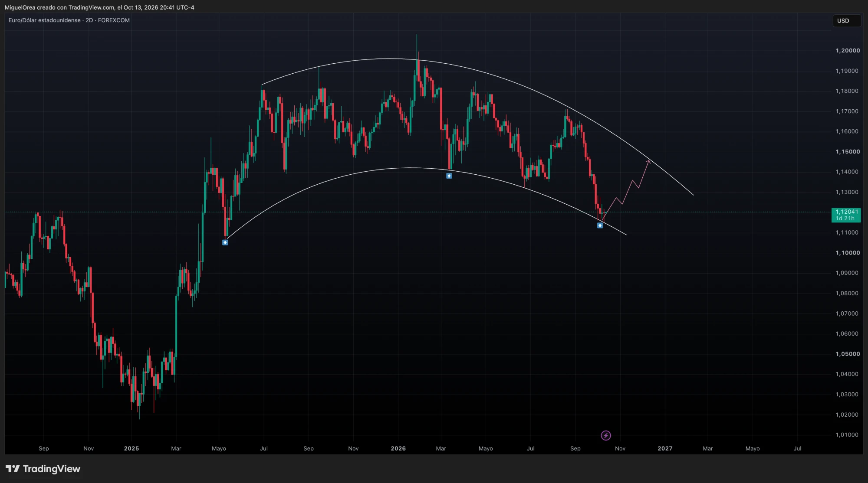Click the 1,20000 price axis label
This screenshot has width=868, height=483.
tap(848, 51)
